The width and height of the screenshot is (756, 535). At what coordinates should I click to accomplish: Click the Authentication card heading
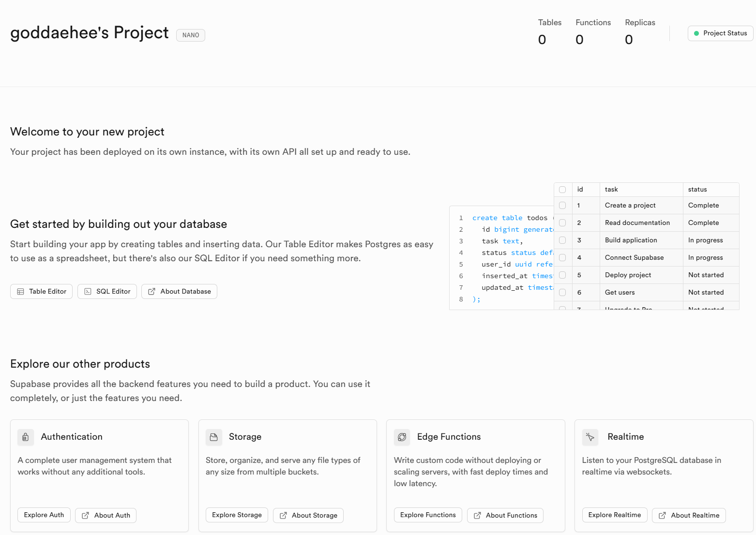[72, 437]
